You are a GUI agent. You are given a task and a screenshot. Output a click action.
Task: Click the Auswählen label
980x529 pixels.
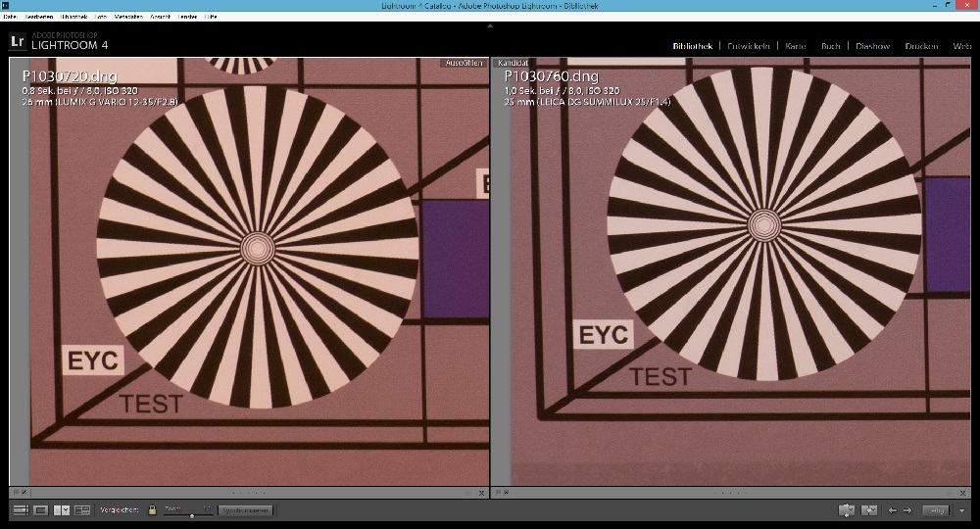(x=464, y=63)
